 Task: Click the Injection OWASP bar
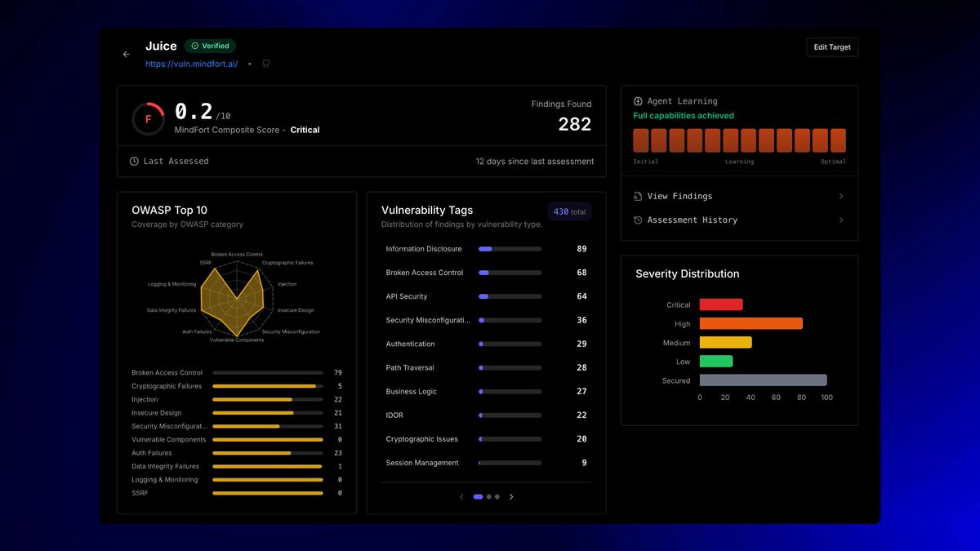(268, 399)
